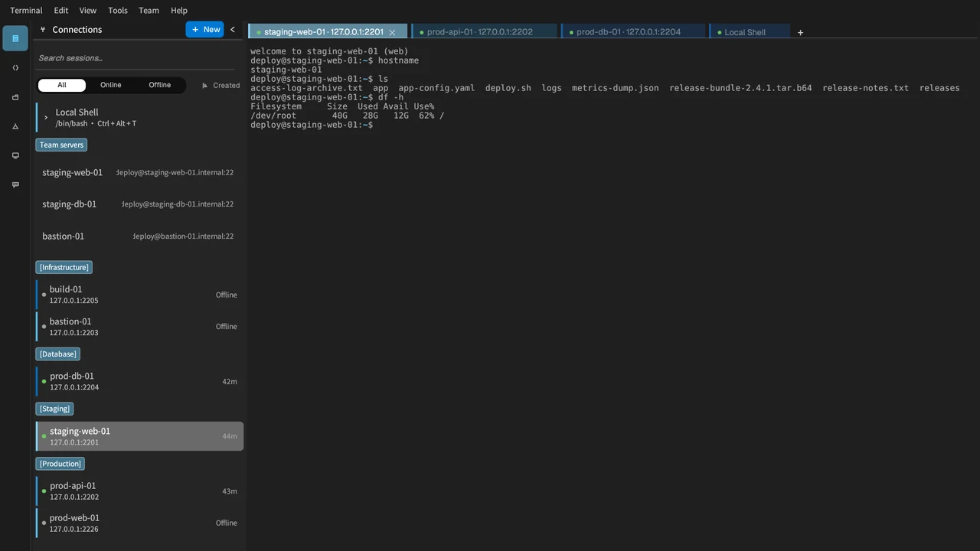
Task: Click the 44m time on staging-web-01
Action: point(230,436)
